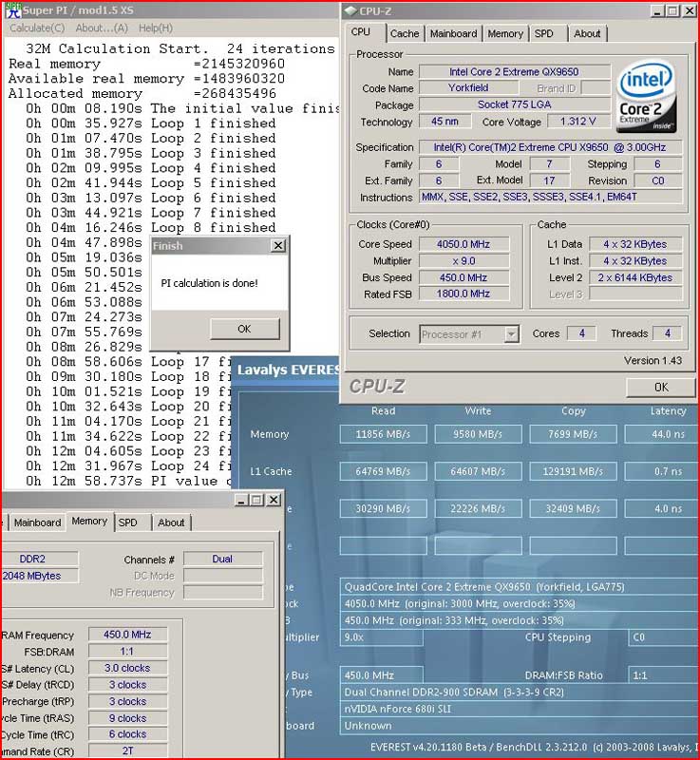Minimize the top CPU-Z window

657,10
